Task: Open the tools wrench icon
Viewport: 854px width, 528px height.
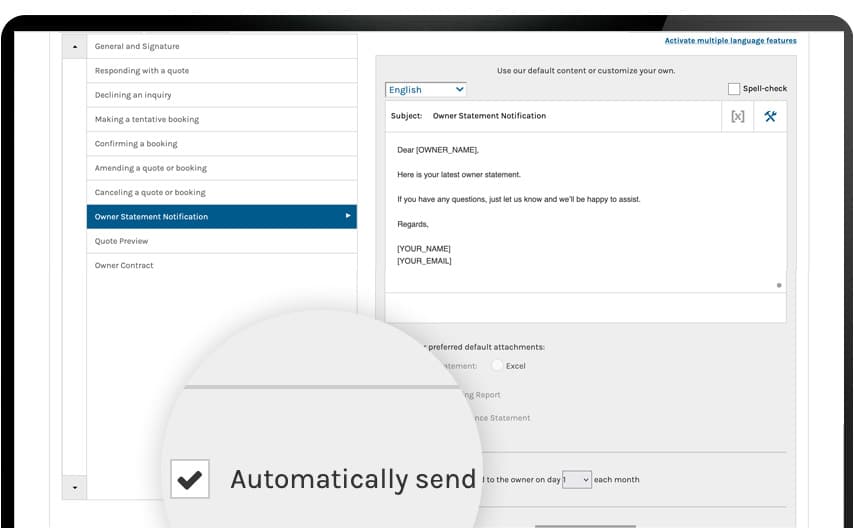Action: [x=770, y=116]
